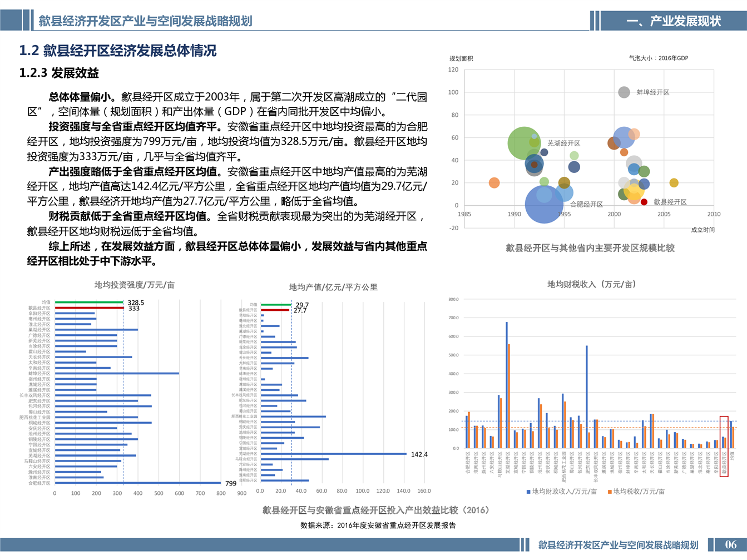Click legend text 地均税收/万元/亩
The height and width of the screenshot is (560, 747).
(x=639, y=492)
